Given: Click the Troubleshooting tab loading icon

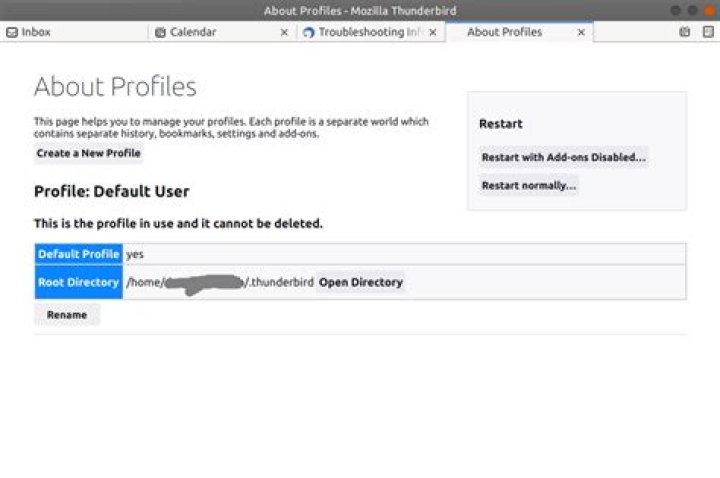Looking at the screenshot, I should click(x=309, y=32).
